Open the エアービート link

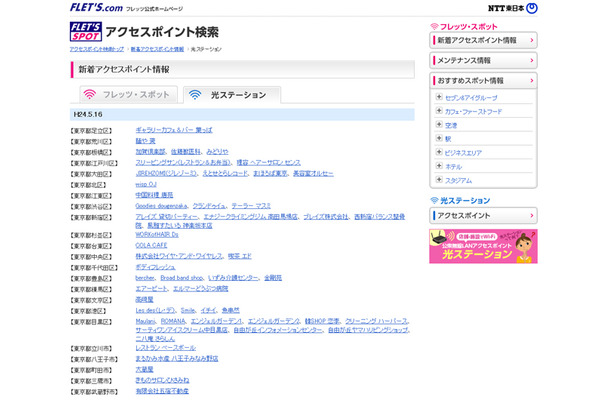click(x=151, y=289)
